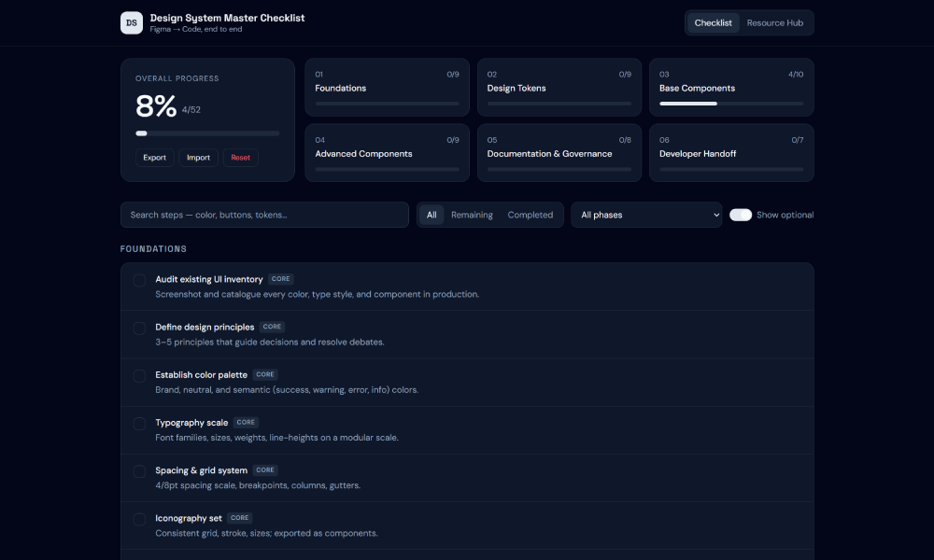Image resolution: width=934 pixels, height=560 pixels.
Task: Click the 'Spacing & grid system' title
Action: pos(202,470)
